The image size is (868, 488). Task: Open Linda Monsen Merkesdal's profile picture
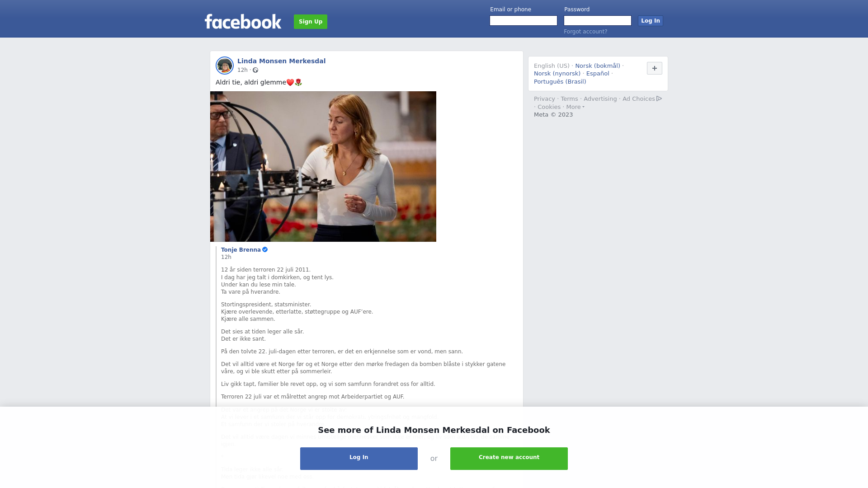click(x=225, y=66)
